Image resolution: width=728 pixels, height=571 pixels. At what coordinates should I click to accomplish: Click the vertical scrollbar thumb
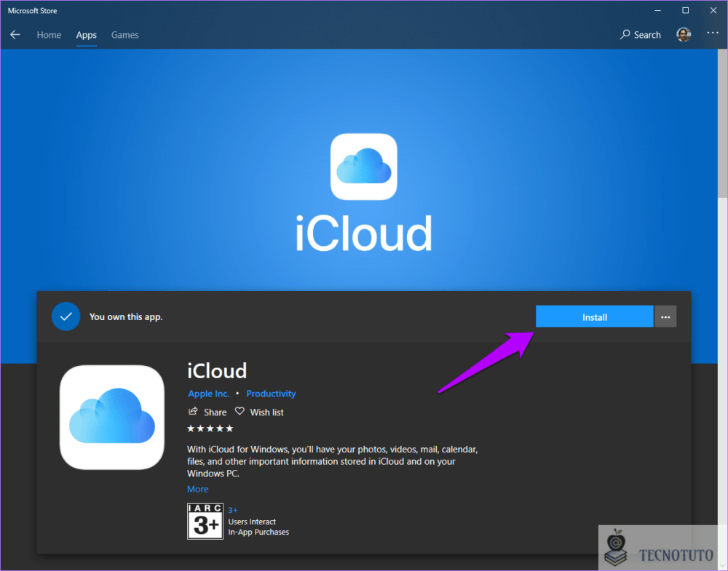pos(722,123)
